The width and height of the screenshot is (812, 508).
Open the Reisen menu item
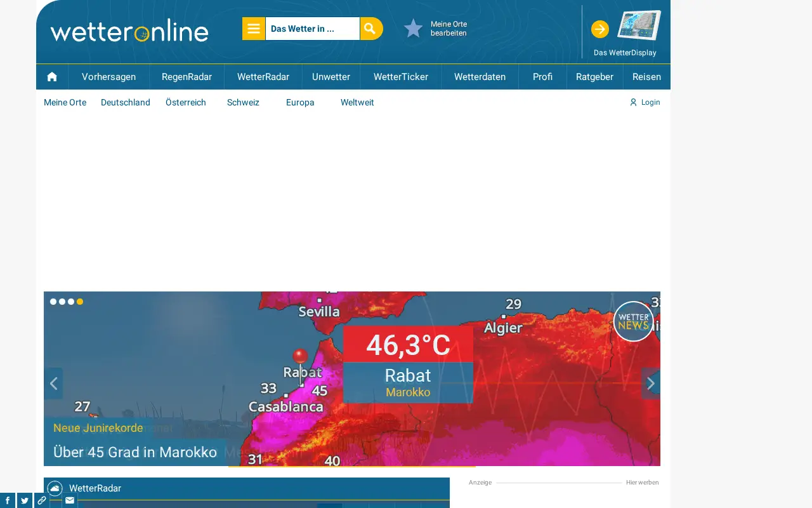tap(646, 77)
